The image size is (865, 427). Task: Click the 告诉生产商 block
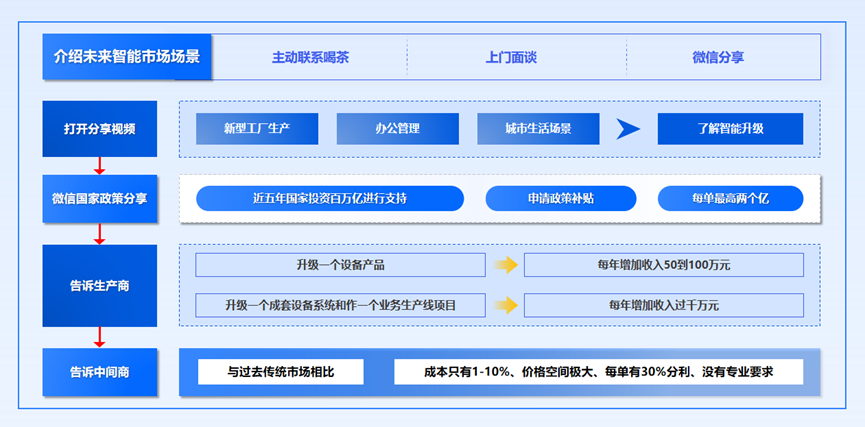click(x=99, y=285)
